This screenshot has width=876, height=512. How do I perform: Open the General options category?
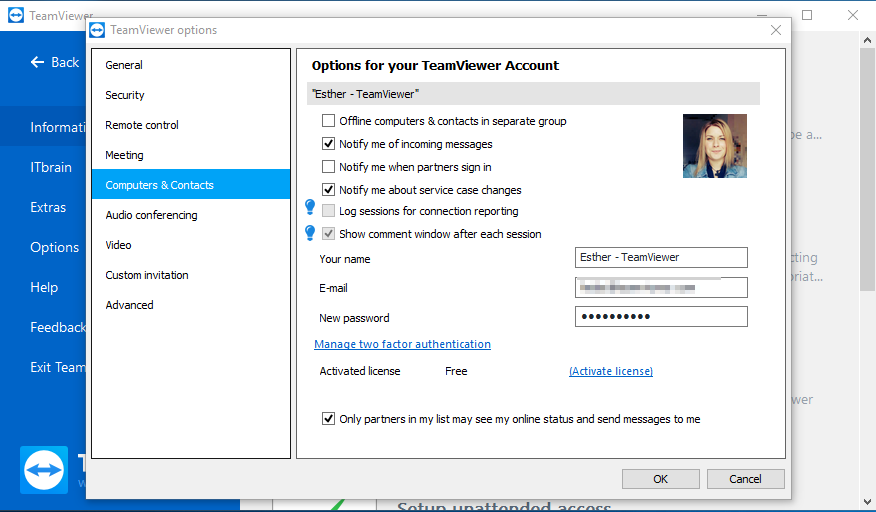pos(191,65)
